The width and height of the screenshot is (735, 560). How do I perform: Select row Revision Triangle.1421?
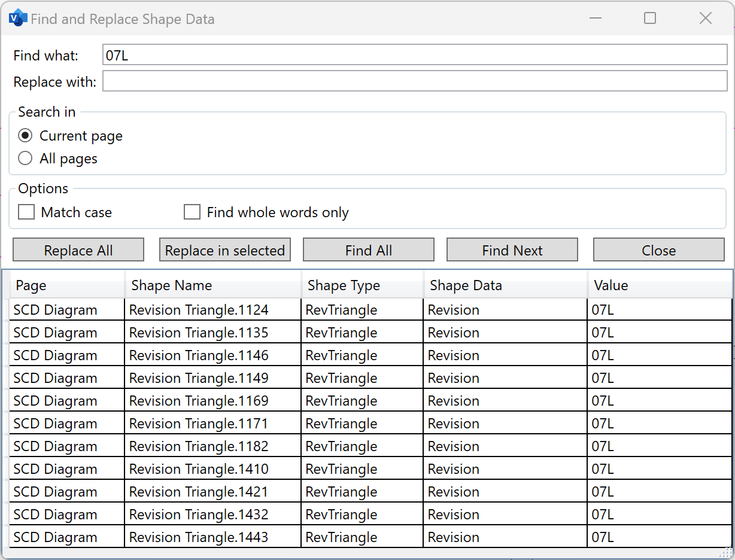click(x=370, y=492)
